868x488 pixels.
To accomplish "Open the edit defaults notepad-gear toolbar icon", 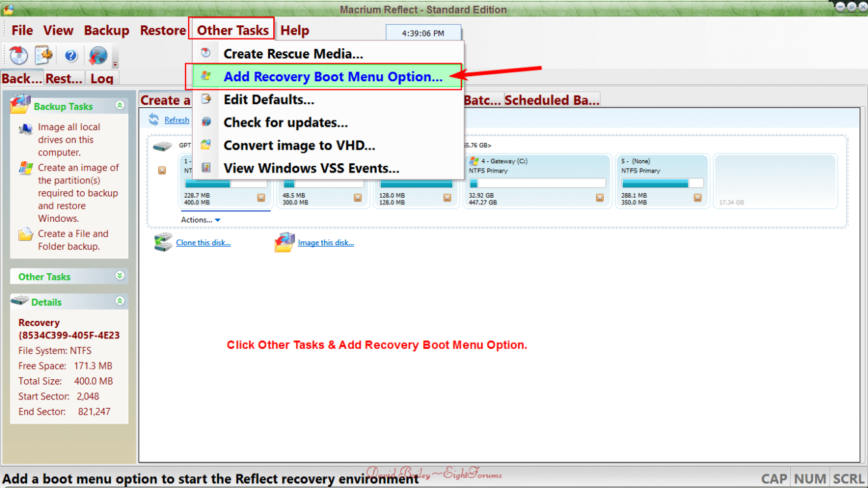I will 44,56.
